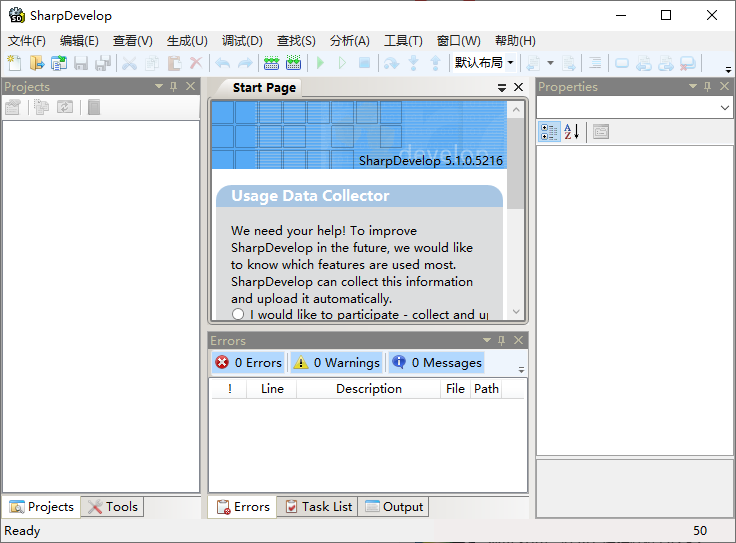Switch to the Output tab
The height and width of the screenshot is (543, 736).
[394, 507]
